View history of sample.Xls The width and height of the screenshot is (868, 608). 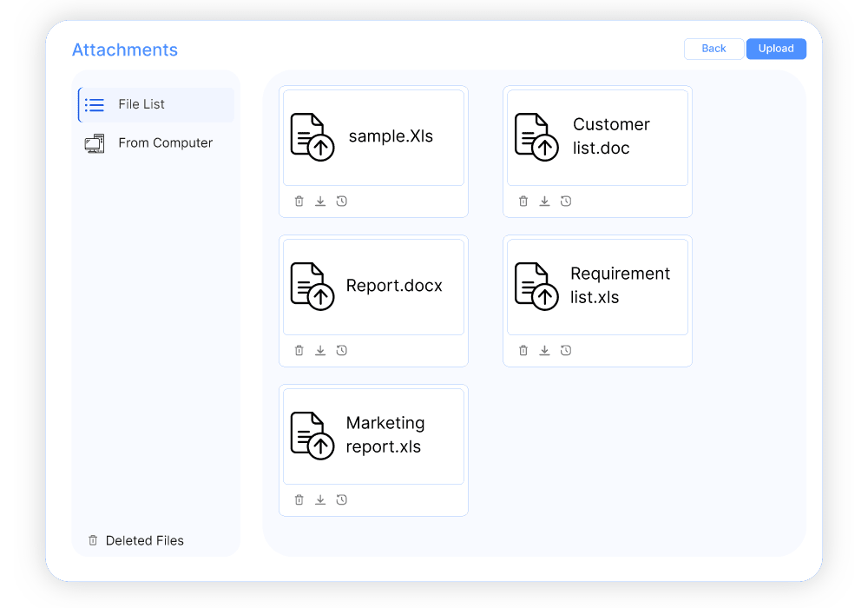click(x=342, y=202)
